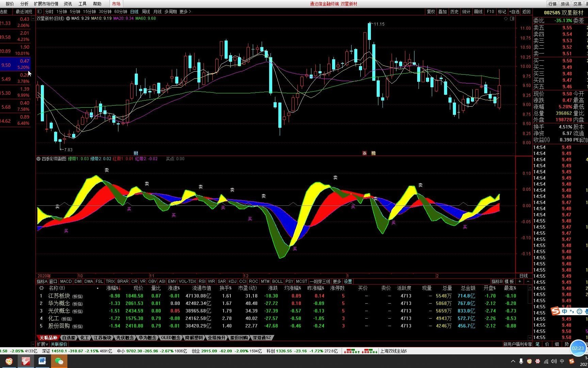Open the 报价 menu

[10, 4]
